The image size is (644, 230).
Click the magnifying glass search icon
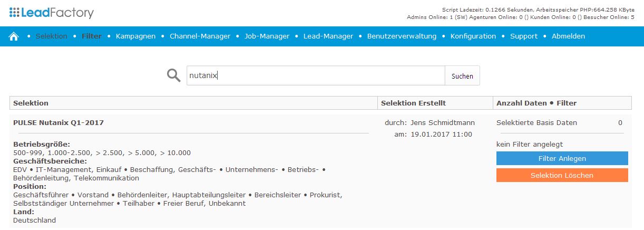(x=174, y=75)
